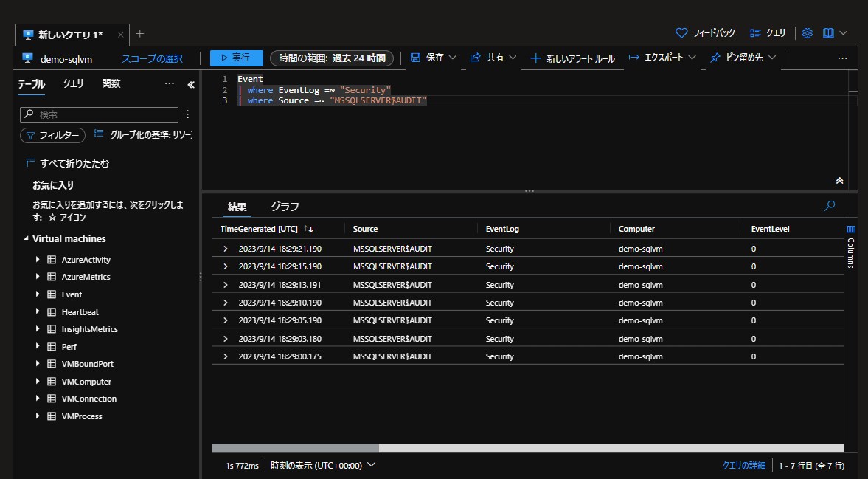868x479 pixels.
Task: Select the InsightsMetrics table
Action: [x=90, y=329]
